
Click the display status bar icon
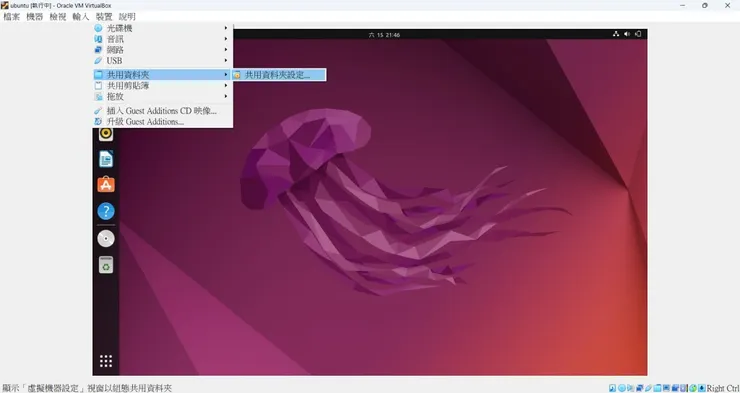point(666,388)
